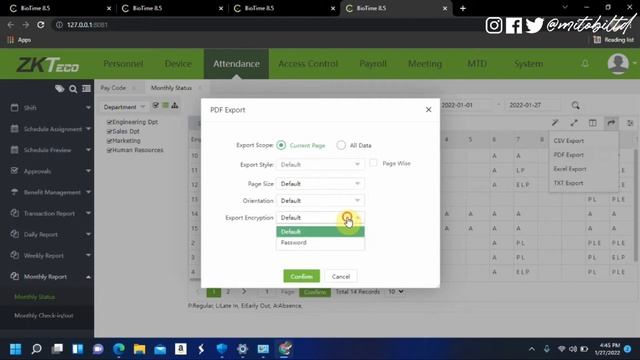Open the Access Control module
This screenshot has height=360, width=640.
(x=308, y=64)
